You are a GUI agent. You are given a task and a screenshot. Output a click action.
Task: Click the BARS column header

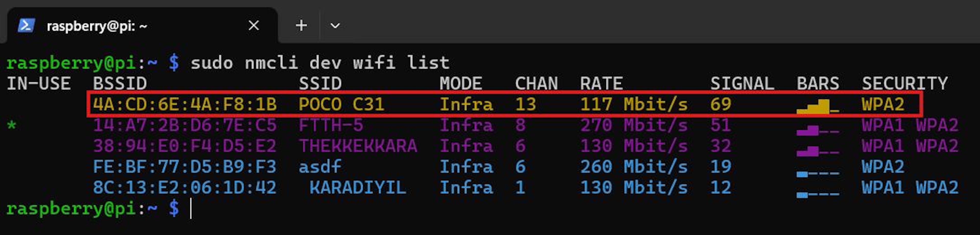pos(818,84)
